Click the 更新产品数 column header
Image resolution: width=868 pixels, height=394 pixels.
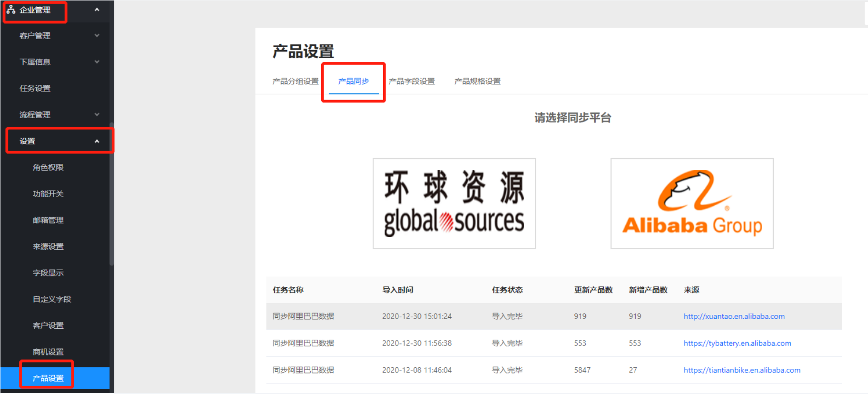(593, 290)
